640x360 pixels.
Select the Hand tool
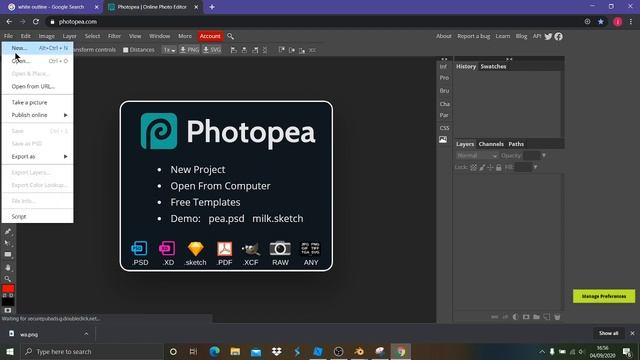point(8,267)
